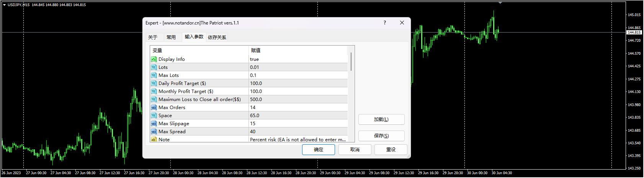Click the 加载(L) load button

381,119
